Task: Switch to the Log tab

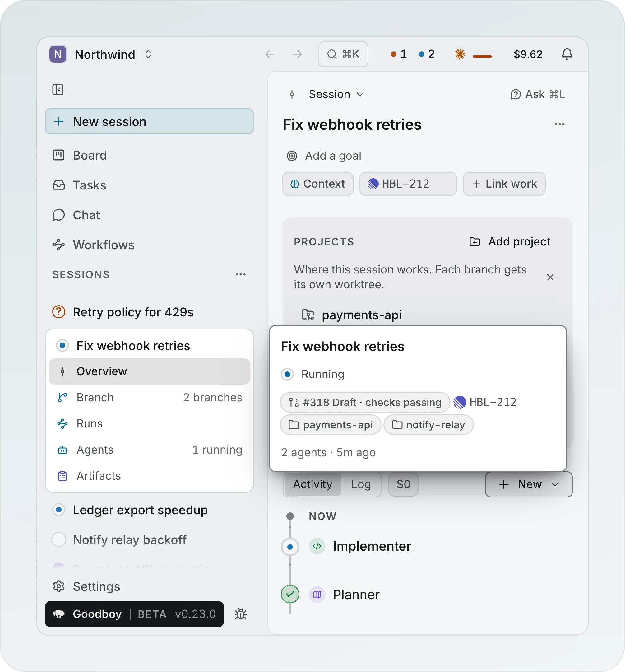Action: pyautogui.click(x=361, y=484)
